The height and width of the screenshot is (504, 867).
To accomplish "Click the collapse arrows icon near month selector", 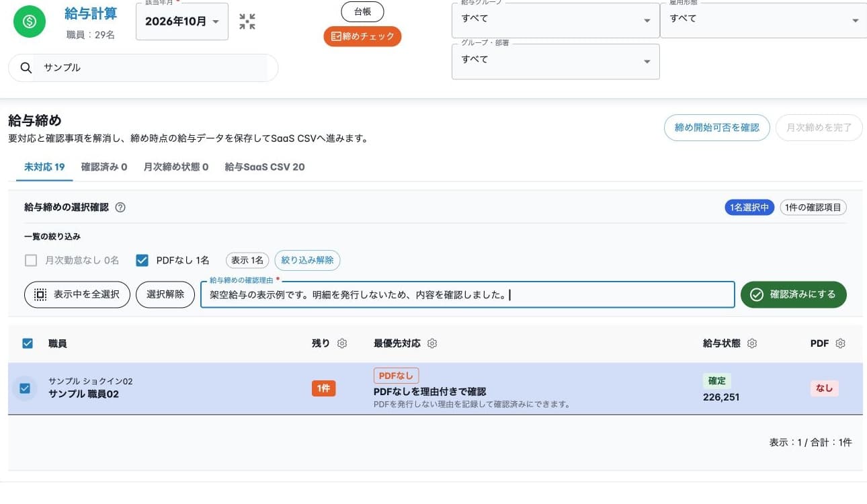I will 247,22.
